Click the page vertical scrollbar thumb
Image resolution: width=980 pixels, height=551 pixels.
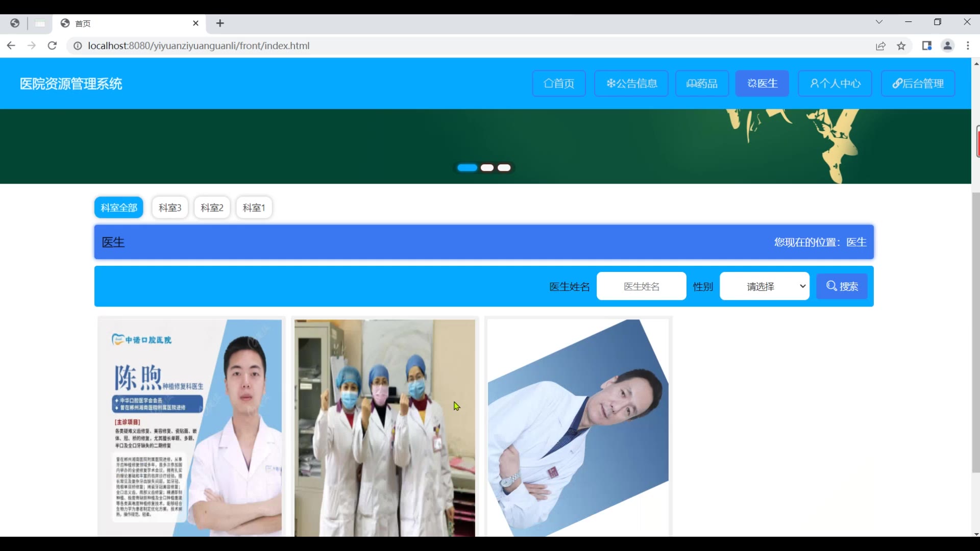(x=975, y=332)
